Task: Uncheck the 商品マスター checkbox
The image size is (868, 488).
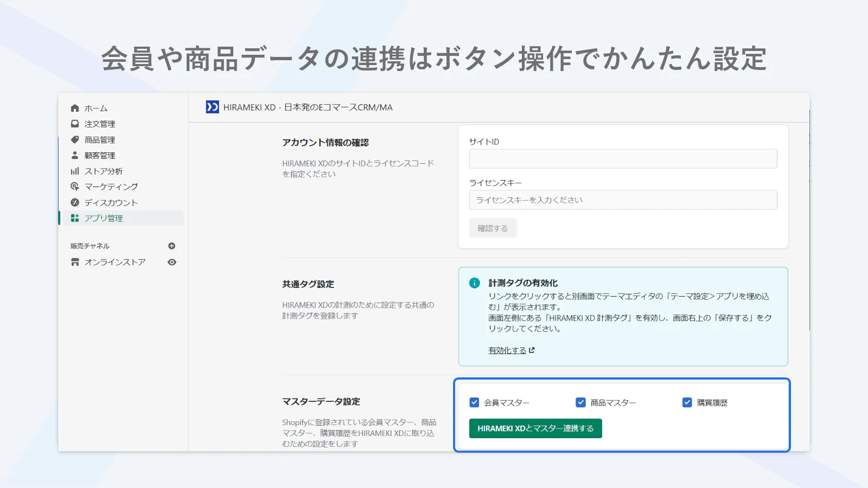Action: click(580, 402)
